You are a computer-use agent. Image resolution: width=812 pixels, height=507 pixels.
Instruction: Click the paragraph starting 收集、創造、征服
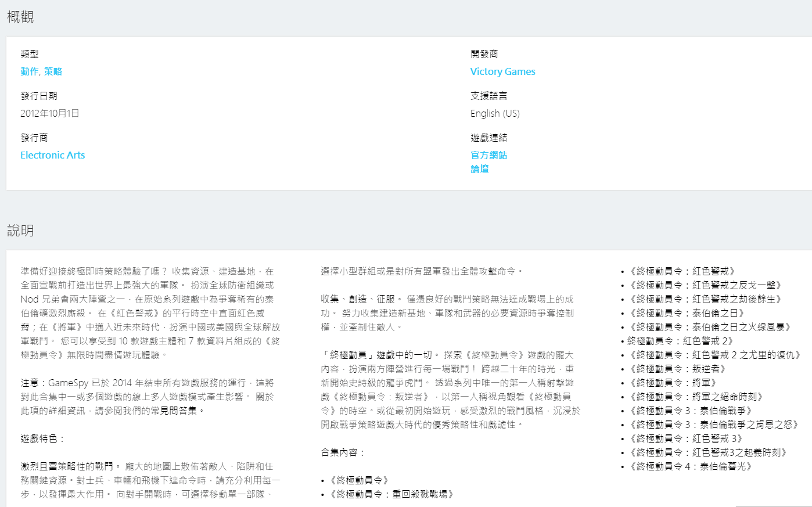point(447,313)
